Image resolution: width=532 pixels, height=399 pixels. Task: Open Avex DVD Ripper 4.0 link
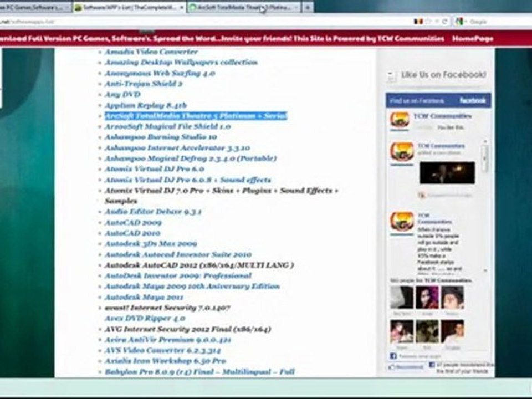145,318
